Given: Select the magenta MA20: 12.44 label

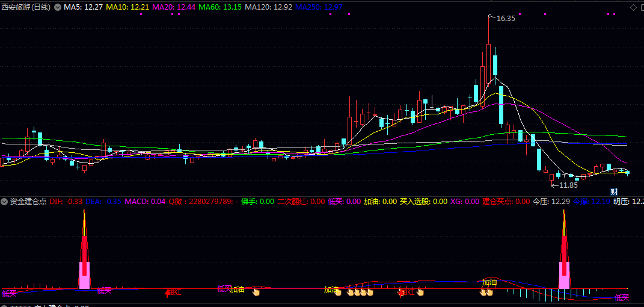Looking at the screenshot, I should pyautogui.click(x=174, y=7).
